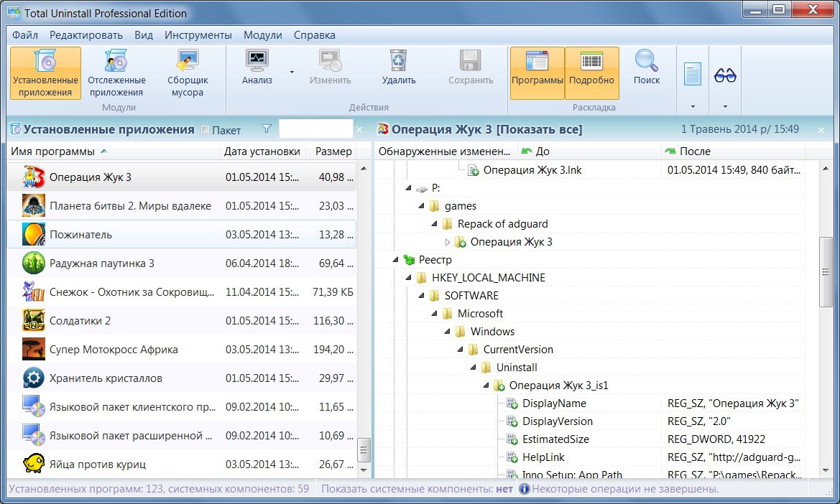Select Хранитель кристаллов gear icon
The height and width of the screenshot is (504, 840).
(x=33, y=378)
